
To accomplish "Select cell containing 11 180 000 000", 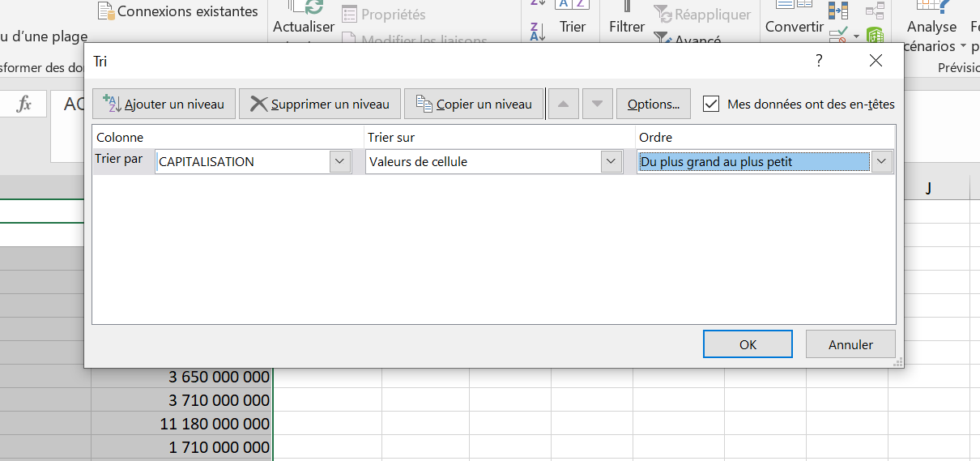I will (x=182, y=424).
